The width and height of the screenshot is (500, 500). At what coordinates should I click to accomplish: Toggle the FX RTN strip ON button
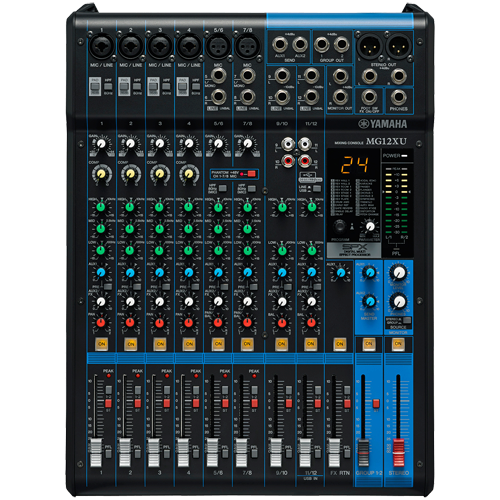pos(340,344)
